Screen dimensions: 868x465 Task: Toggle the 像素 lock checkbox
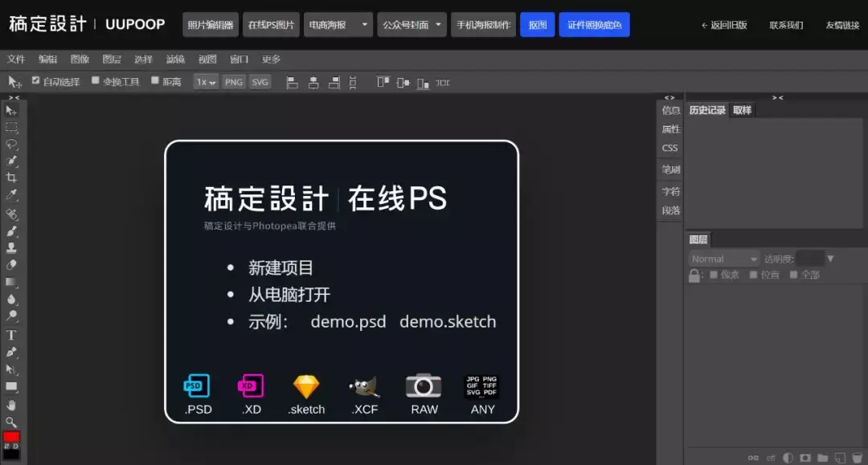714,274
